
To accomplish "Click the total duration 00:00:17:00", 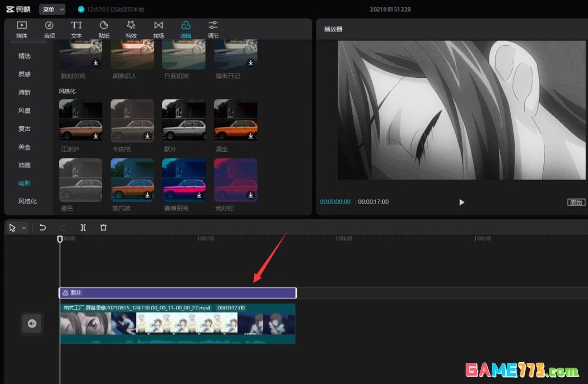I will 373,202.
